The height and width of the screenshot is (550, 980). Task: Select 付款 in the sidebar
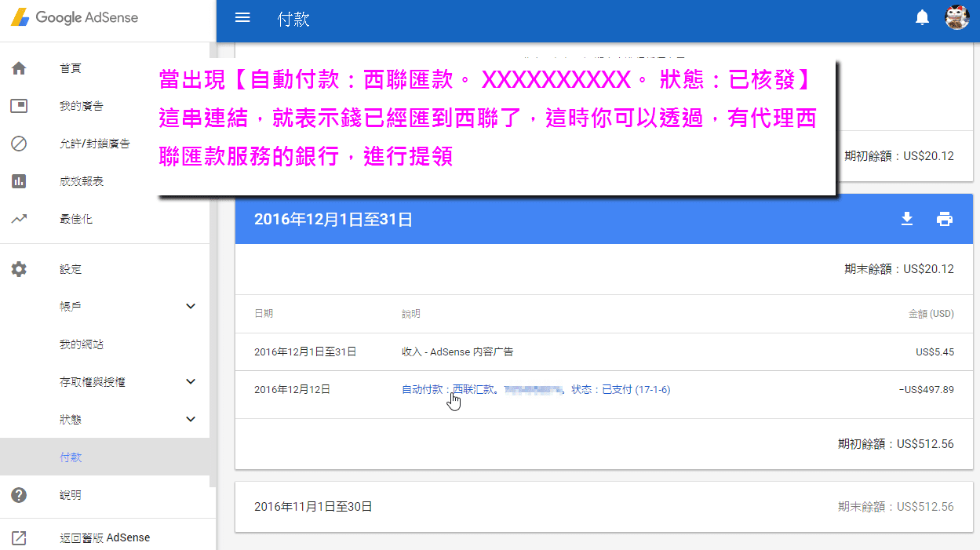tap(71, 457)
